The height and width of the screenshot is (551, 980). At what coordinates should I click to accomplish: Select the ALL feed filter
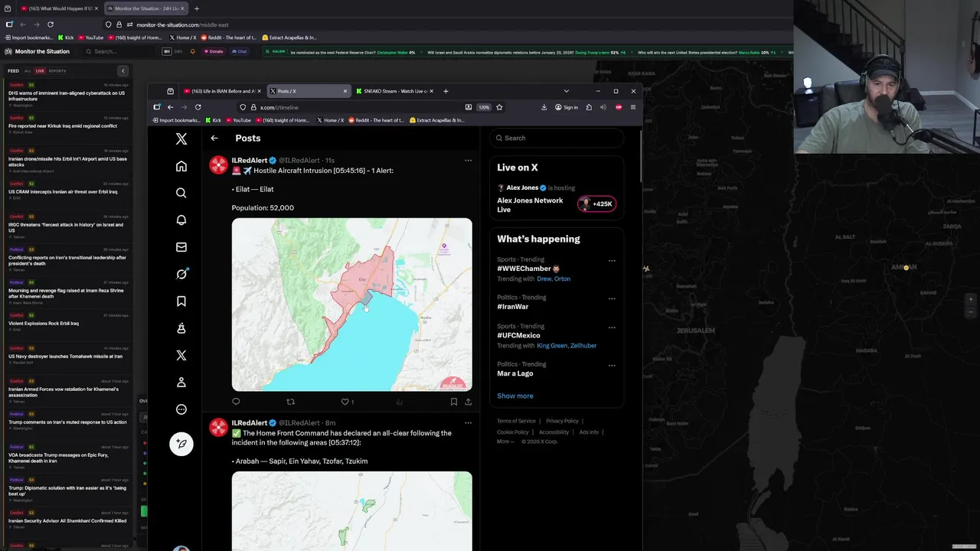coord(28,71)
